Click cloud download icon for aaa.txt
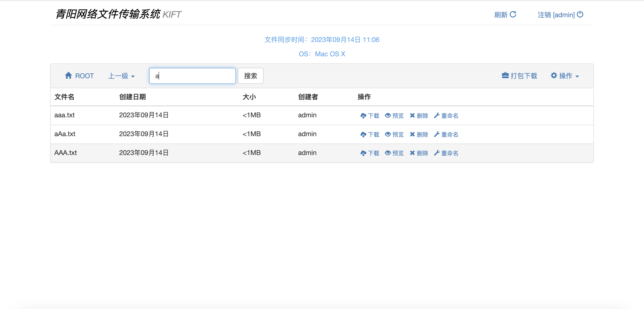644x309 pixels. (x=363, y=116)
